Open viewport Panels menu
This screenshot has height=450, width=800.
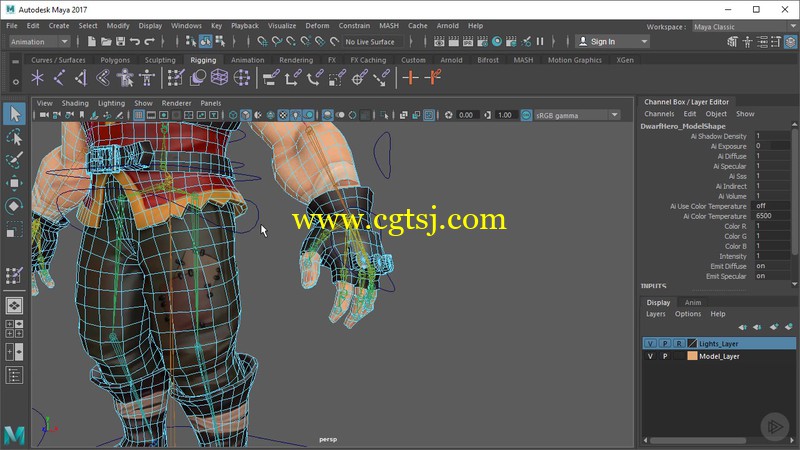pos(211,103)
